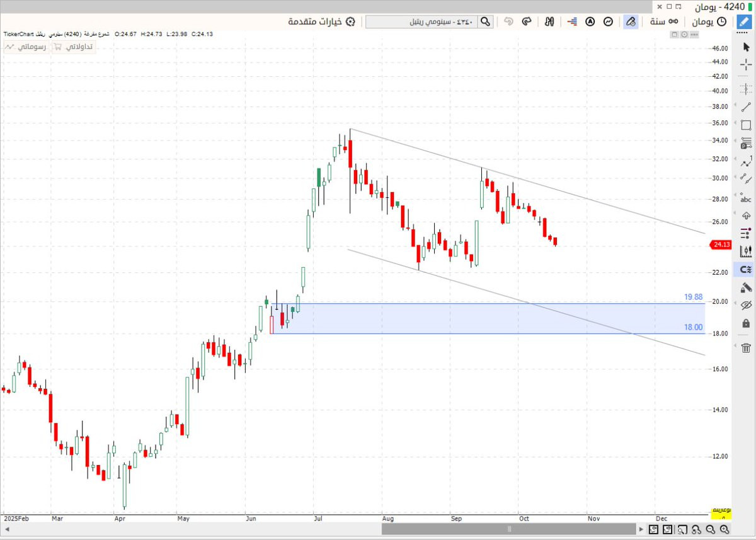Open the indicators list icon in sidebar

click(746, 234)
